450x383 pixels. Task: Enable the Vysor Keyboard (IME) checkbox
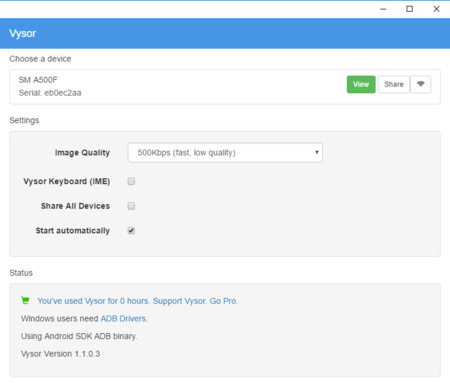click(x=131, y=181)
